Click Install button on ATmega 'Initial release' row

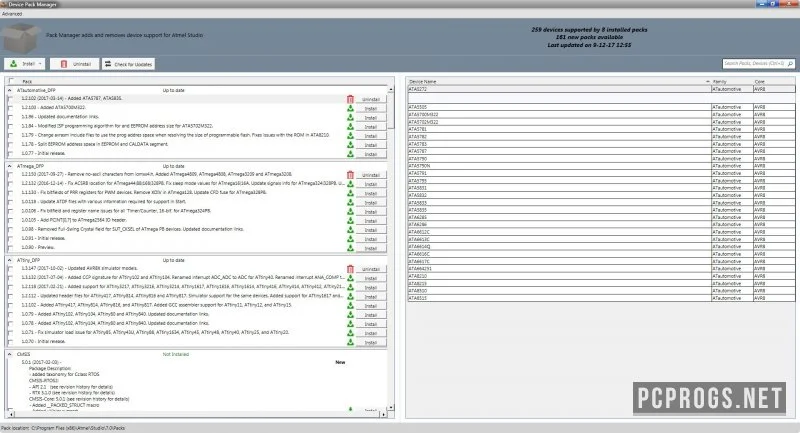coord(371,239)
